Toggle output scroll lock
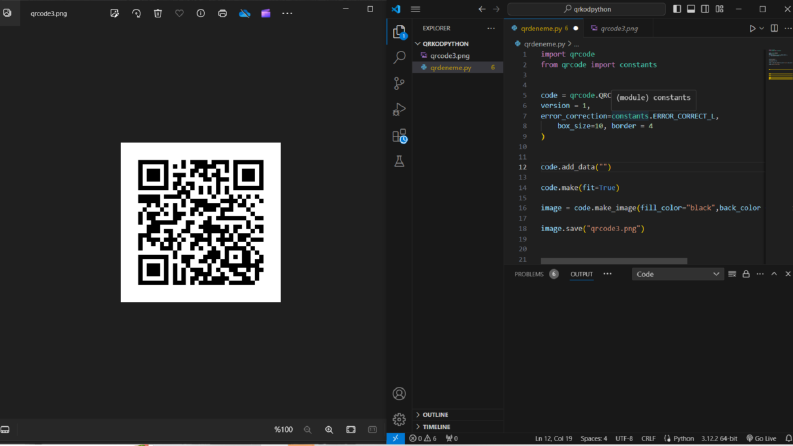This screenshot has height=446, width=793. (x=746, y=274)
